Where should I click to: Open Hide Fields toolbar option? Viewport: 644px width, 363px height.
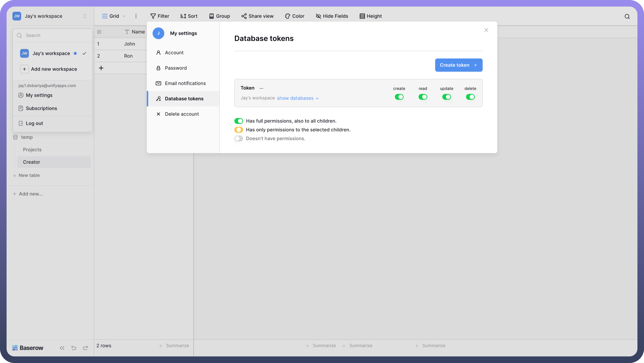point(332,16)
